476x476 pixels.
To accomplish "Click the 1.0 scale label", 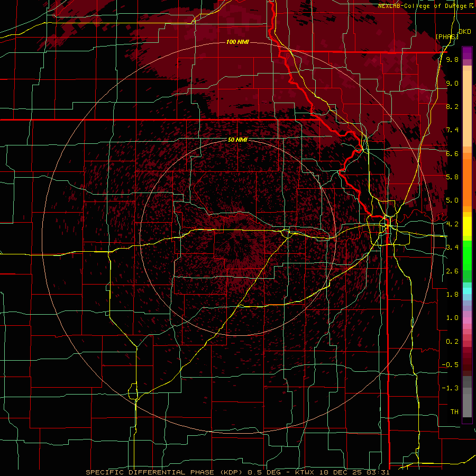I will (x=452, y=318).
